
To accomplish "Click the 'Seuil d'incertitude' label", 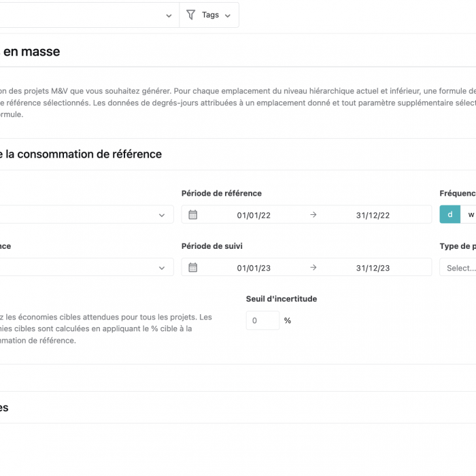I will click(282, 299).
